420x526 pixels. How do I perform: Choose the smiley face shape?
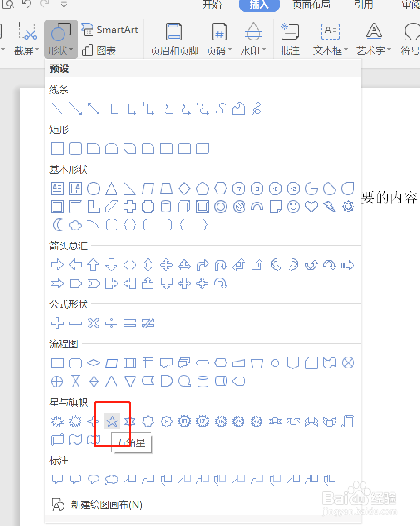coord(293,206)
